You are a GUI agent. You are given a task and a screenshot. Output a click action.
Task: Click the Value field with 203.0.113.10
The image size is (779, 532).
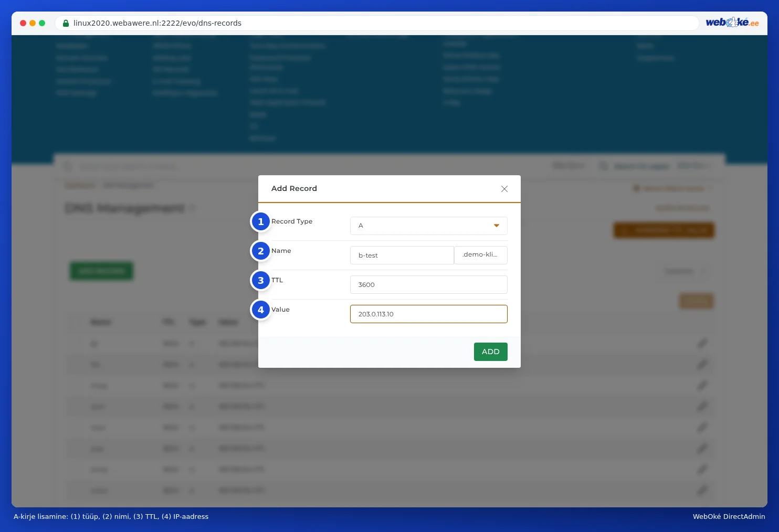point(429,314)
